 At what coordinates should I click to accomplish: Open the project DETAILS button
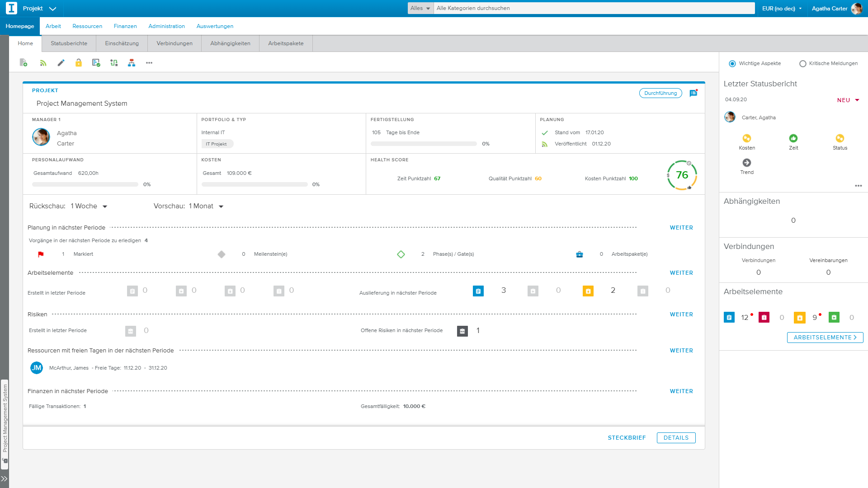point(676,437)
